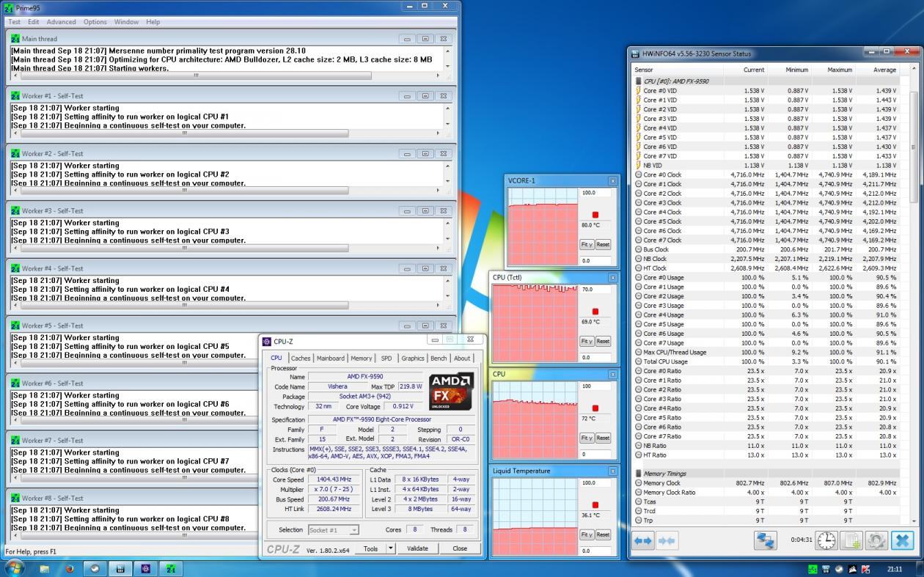Open the Window menu in Prime95
This screenshot has width=924, height=577.
(126, 22)
